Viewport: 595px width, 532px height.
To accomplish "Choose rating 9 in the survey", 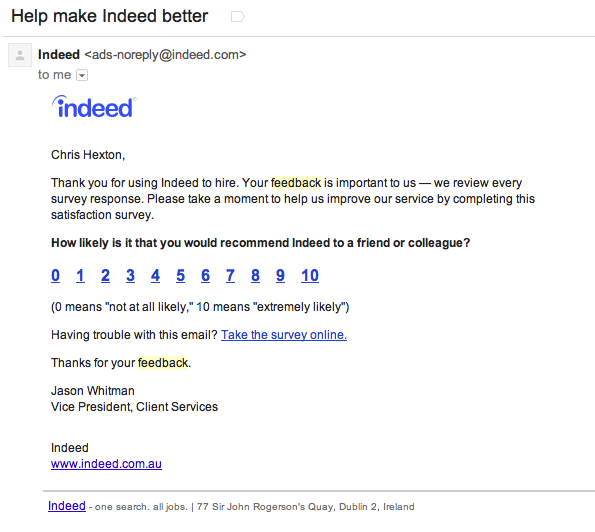I will click(280, 275).
